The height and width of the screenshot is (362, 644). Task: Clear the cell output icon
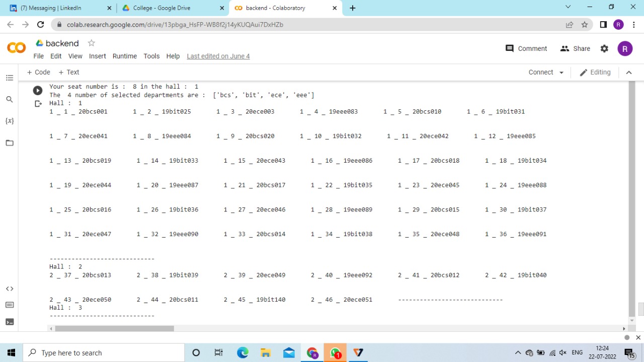(38, 104)
